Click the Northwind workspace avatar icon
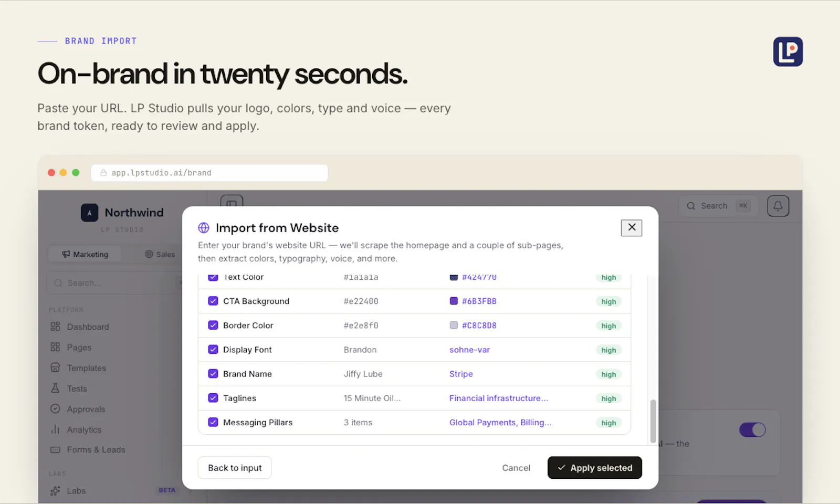The width and height of the screenshot is (840, 504). coord(89,213)
